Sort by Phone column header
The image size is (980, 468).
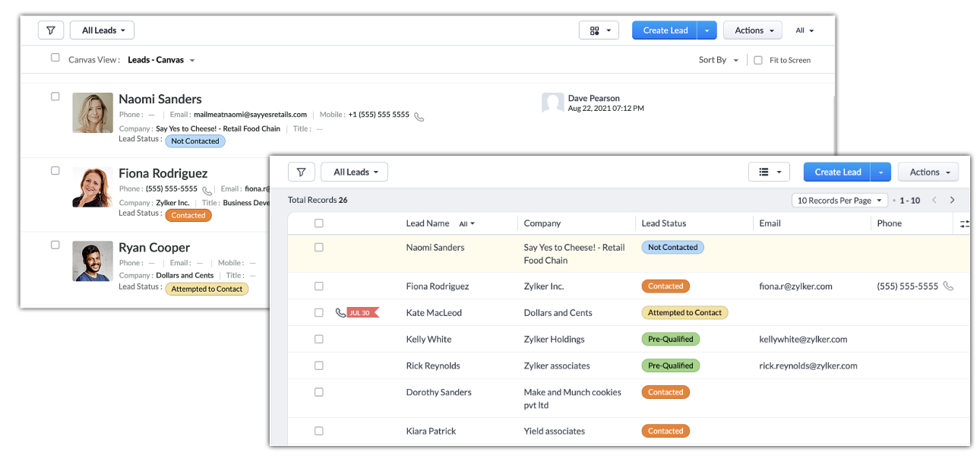click(889, 223)
